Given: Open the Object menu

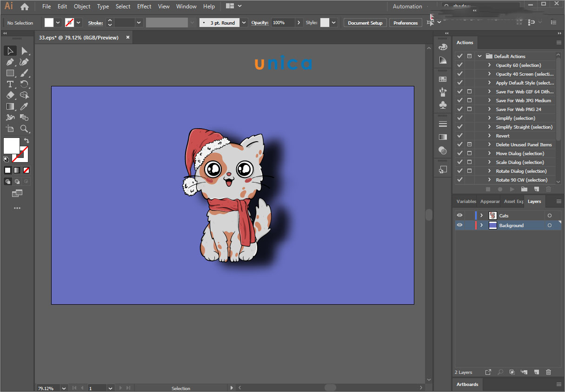Looking at the screenshot, I should click(x=82, y=7).
